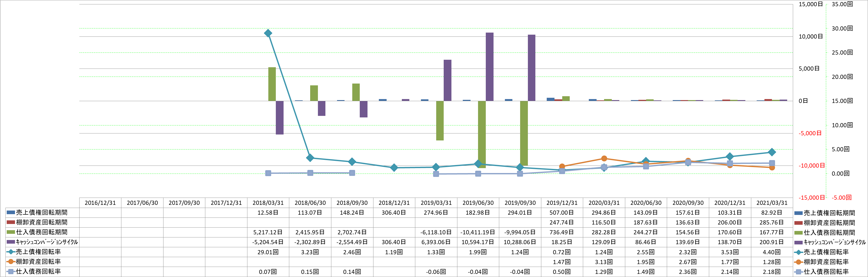Click the red 棚卸資産回転期間 legend swatch in left table
The width and height of the screenshot is (868, 277).
click(x=11, y=222)
